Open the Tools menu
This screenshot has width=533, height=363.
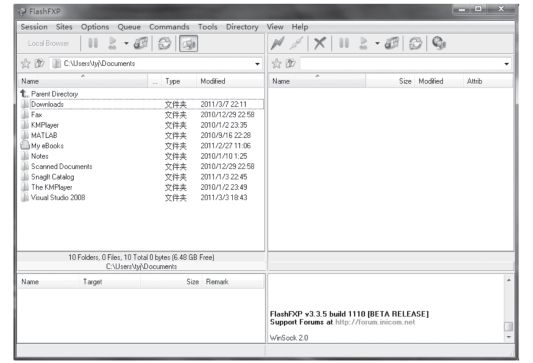point(208,27)
